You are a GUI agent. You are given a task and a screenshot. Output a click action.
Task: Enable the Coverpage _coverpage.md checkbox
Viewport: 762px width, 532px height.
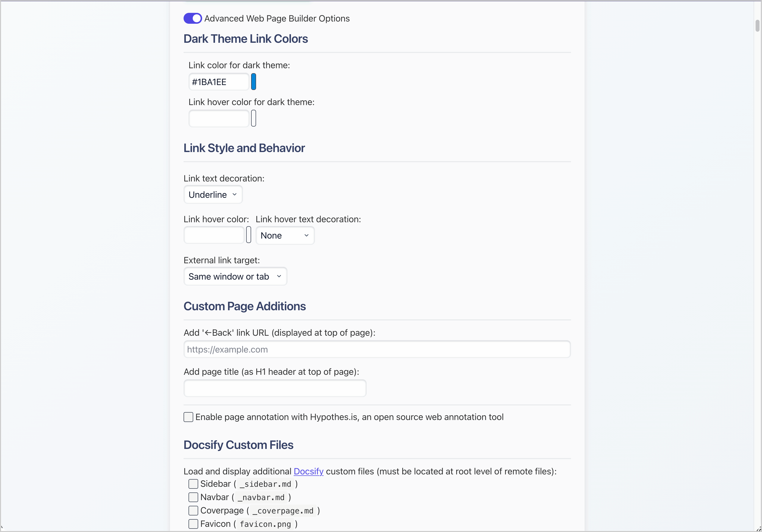(x=193, y=511)
